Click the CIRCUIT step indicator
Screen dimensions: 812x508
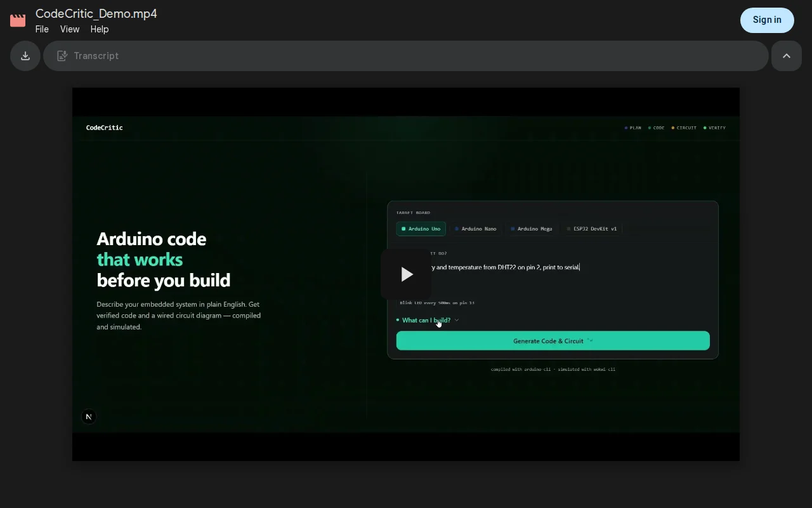point(684,128)
